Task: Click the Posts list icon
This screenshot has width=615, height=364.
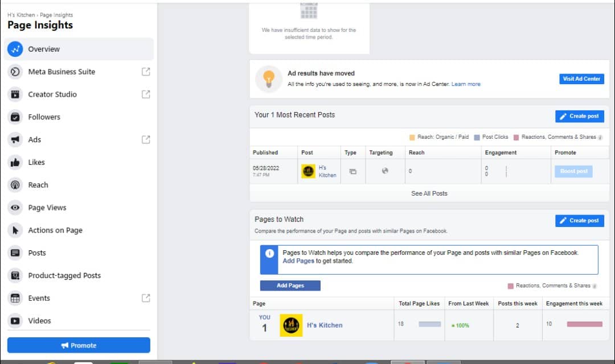Action: (15, 253)
